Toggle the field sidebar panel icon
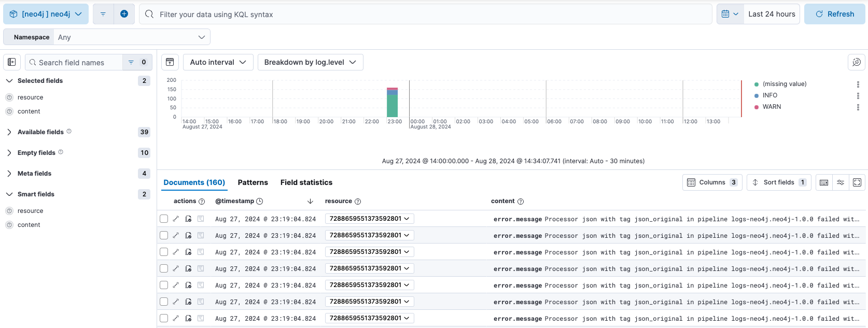The height and width of the screenshot is (328, 868). point(11,62)
